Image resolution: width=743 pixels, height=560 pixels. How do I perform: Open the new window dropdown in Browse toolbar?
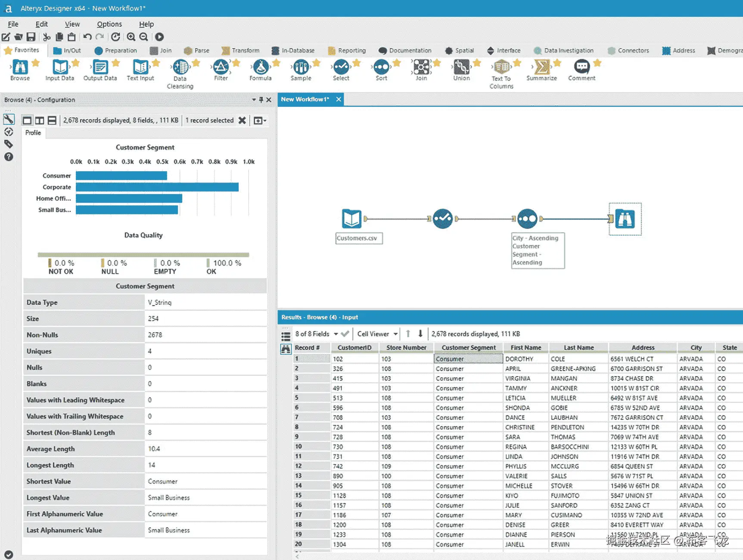pos(260,121)
